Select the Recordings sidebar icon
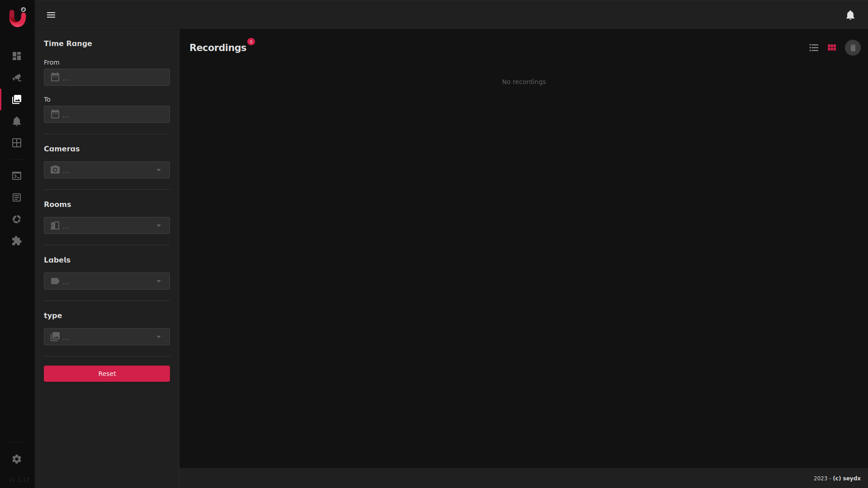This screenshot has width=868, height=488. (17, 99)
